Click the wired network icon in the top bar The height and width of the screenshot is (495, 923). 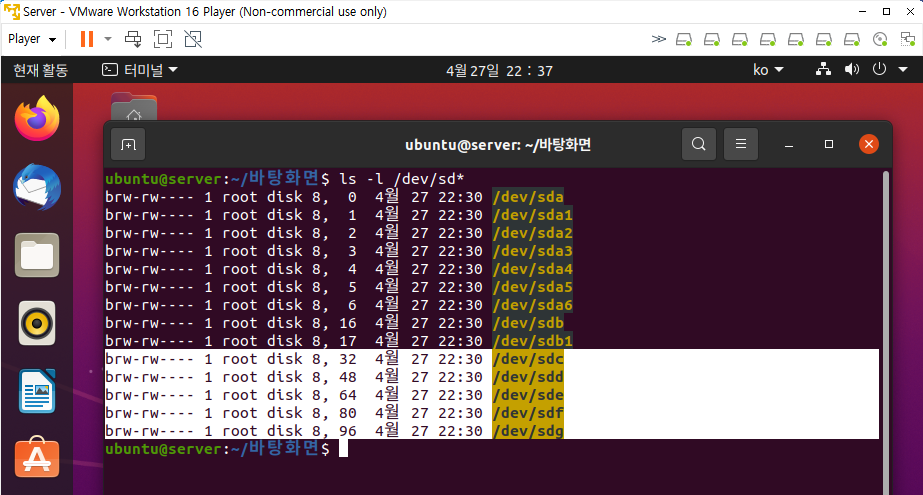point(823,69)
